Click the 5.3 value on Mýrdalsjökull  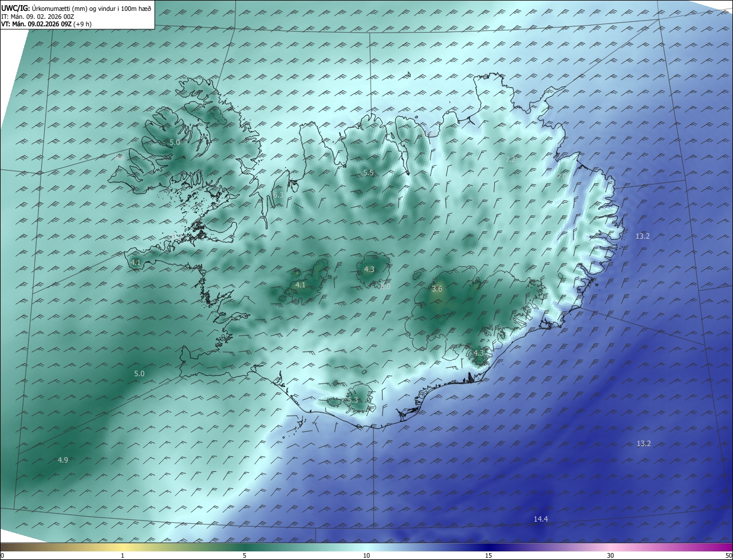[352, 400]
